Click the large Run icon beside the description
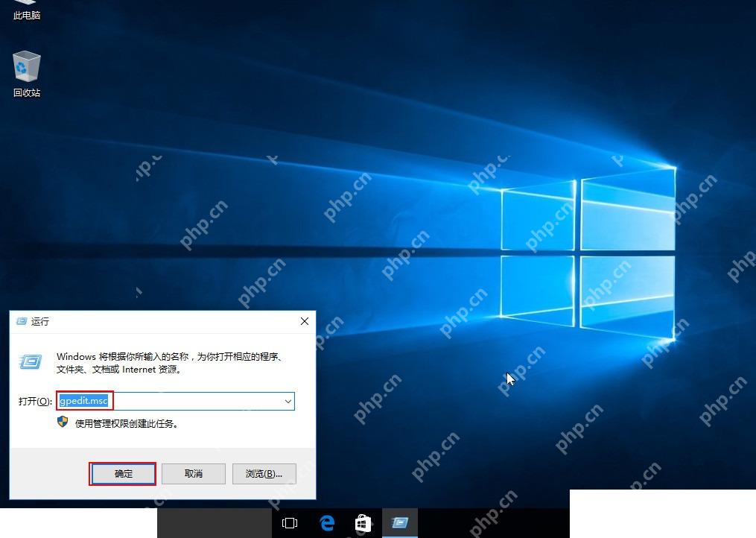 tap(31, 361)
